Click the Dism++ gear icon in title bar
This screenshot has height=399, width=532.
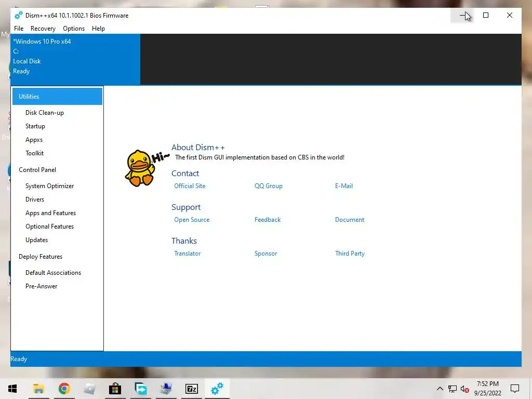click(x=18, y=15)
